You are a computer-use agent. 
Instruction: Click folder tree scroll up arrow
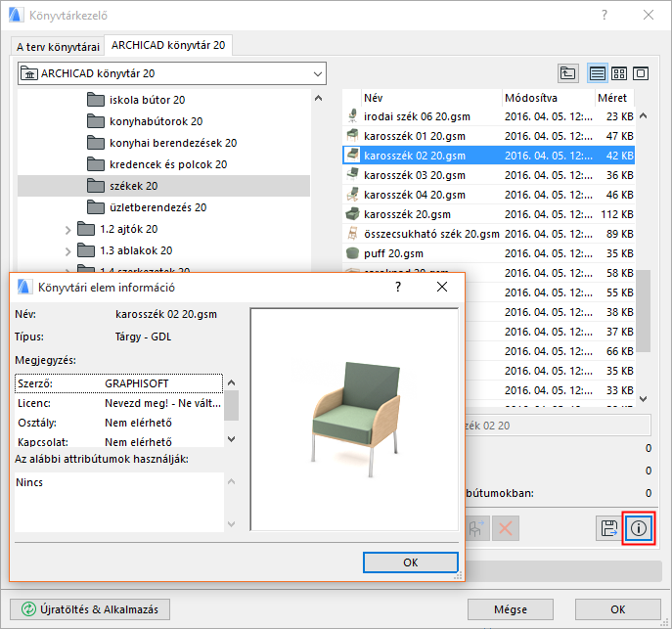tap(318, 98)
